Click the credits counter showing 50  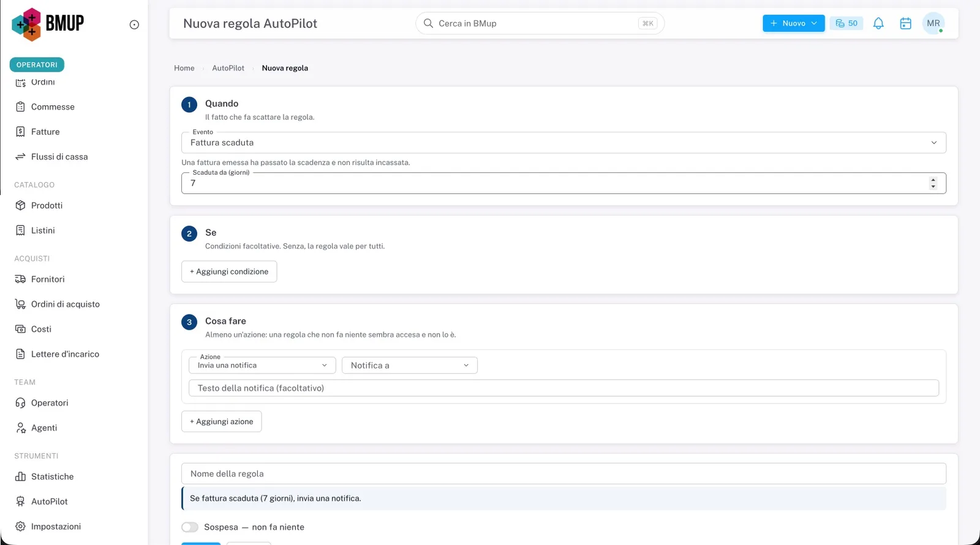pyautogui.click(x=846, y=23)
